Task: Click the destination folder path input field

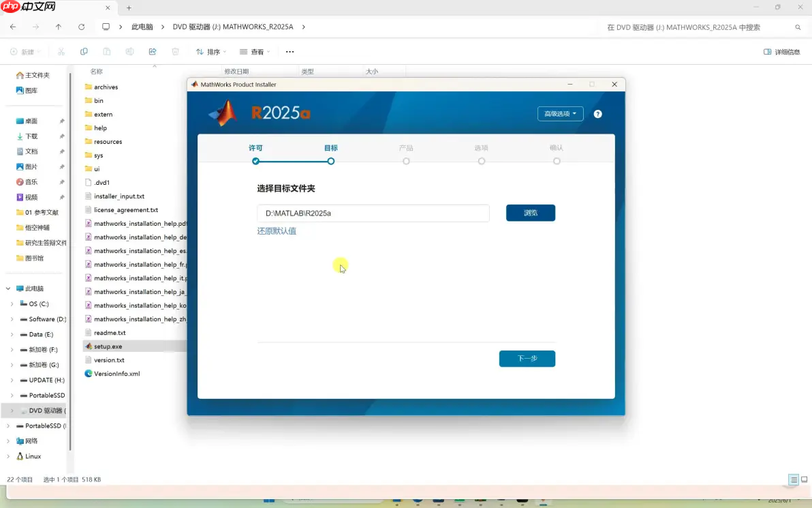Action: coord(373,213)
